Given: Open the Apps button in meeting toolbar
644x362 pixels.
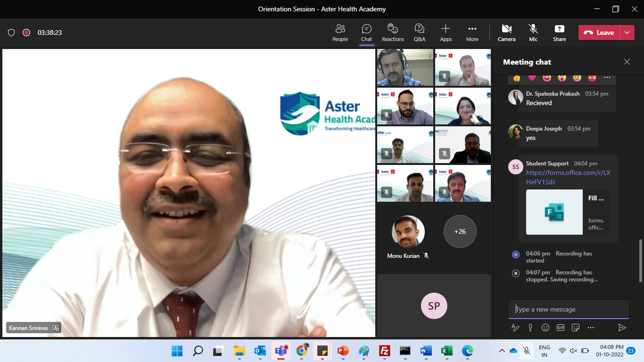Looking at the screenshot, I should (446, 33).
